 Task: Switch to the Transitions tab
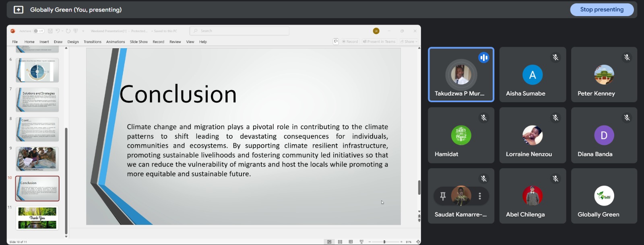[x=93, y=42]
